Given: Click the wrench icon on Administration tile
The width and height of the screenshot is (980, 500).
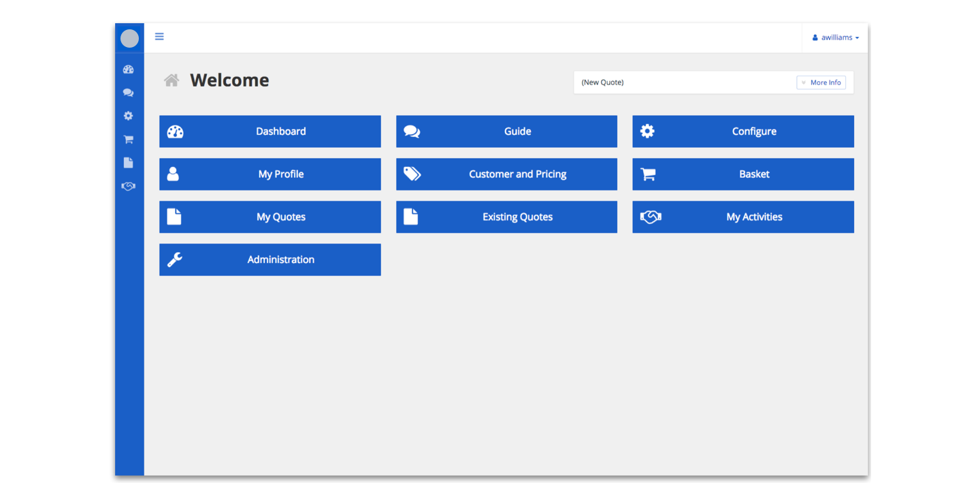Looking at the screenshot, I should pyautogui.click(x=175, y=260).
